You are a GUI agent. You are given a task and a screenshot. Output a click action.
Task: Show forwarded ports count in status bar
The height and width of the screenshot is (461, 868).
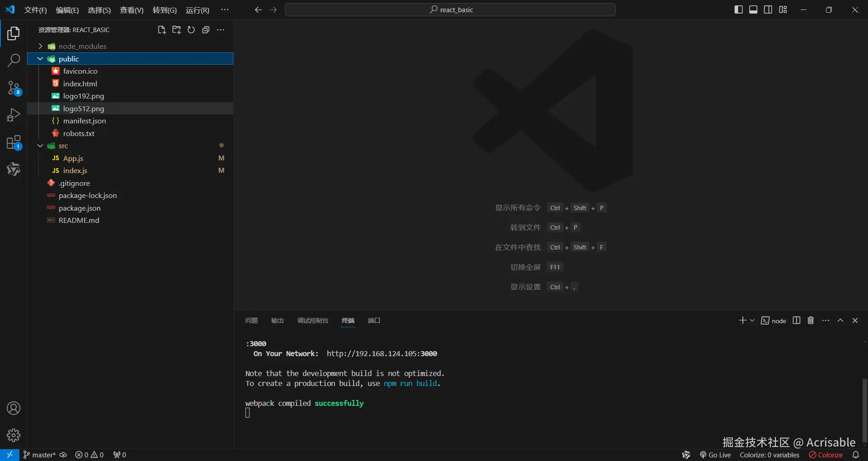click(119, 455)
